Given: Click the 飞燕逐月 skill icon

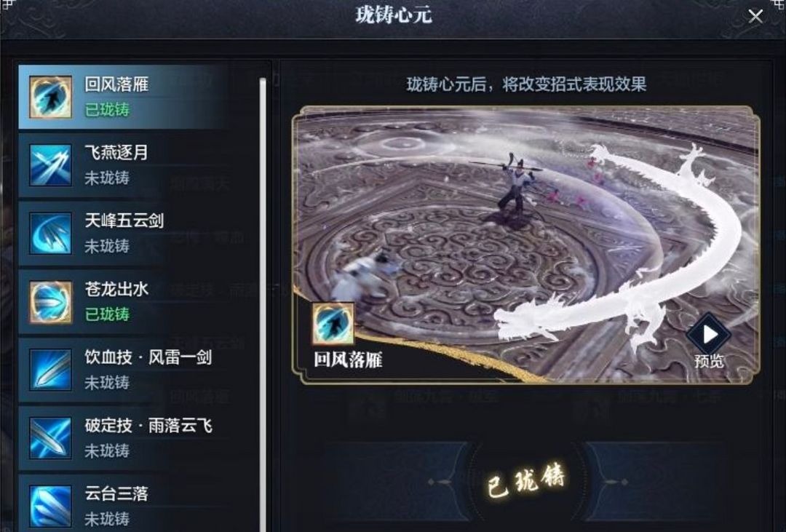Looking at the screenshot, I should (x=50, y=165).
